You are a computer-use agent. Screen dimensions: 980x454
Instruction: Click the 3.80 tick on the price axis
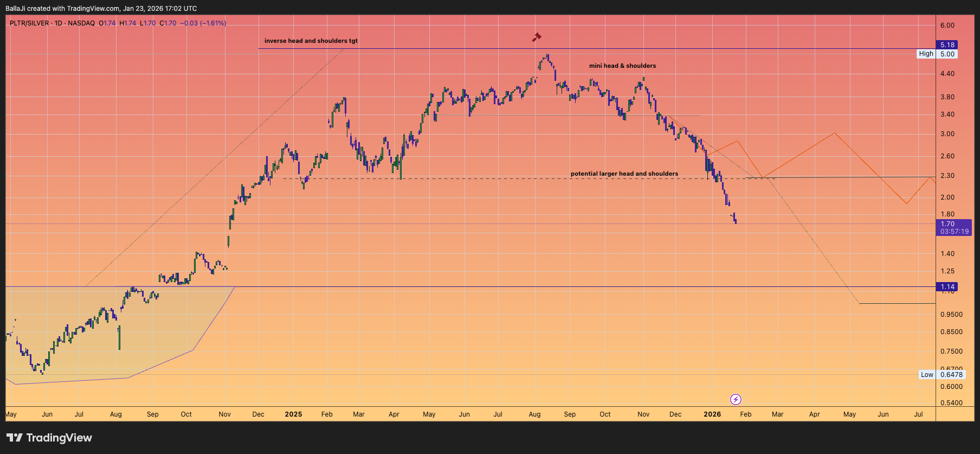(x=947, y=97)
